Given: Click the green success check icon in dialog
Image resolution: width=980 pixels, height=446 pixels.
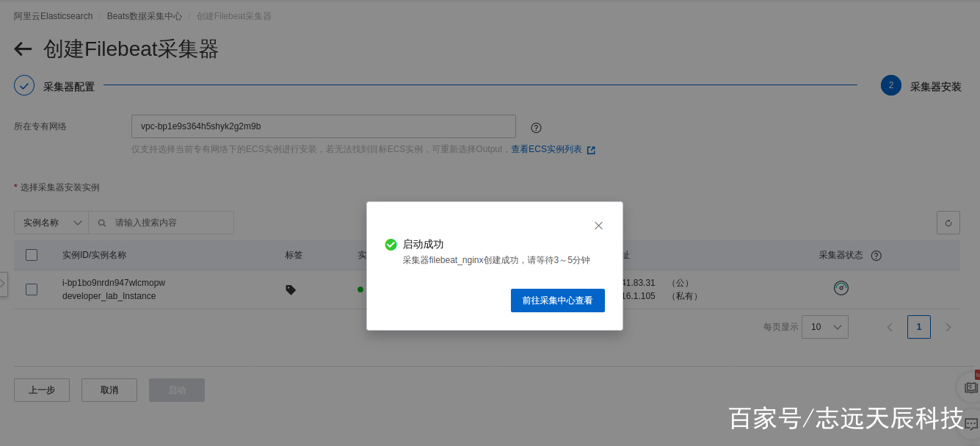Looking at the screenshot, I should pyautogui.click(x=391, y=245).
